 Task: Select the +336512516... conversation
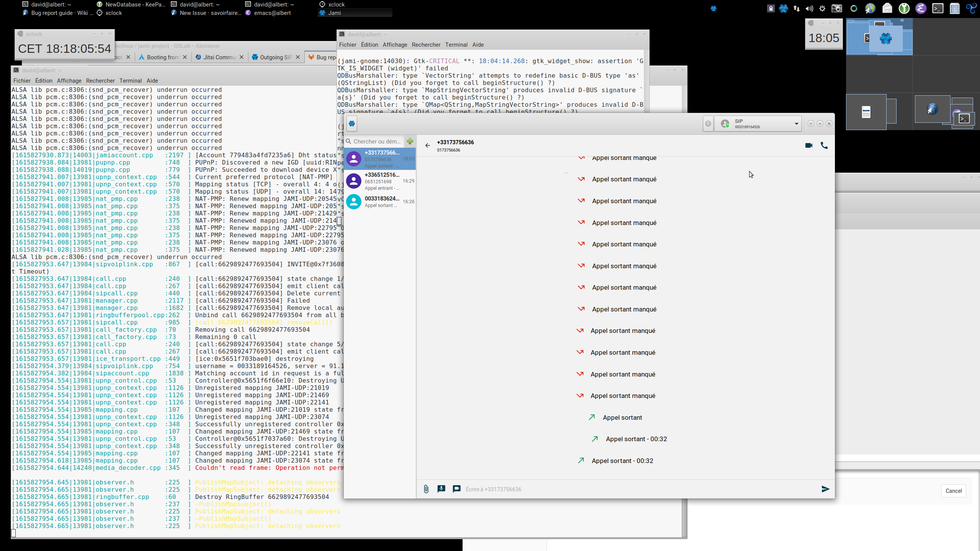380,181
